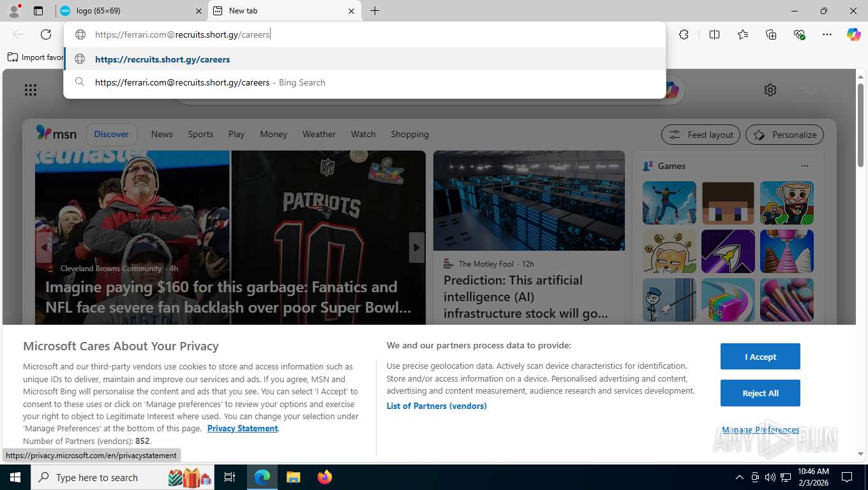Open the 2048 cube game tile
868x490 pixels.
728,300
